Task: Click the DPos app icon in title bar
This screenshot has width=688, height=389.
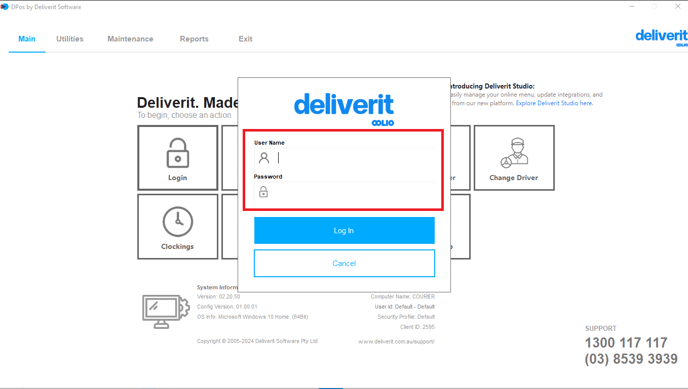Action: [4, 7]
